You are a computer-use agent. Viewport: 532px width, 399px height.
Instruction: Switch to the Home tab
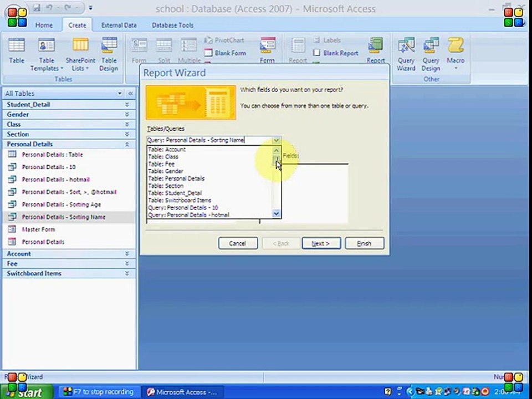(x=44, y=25)
